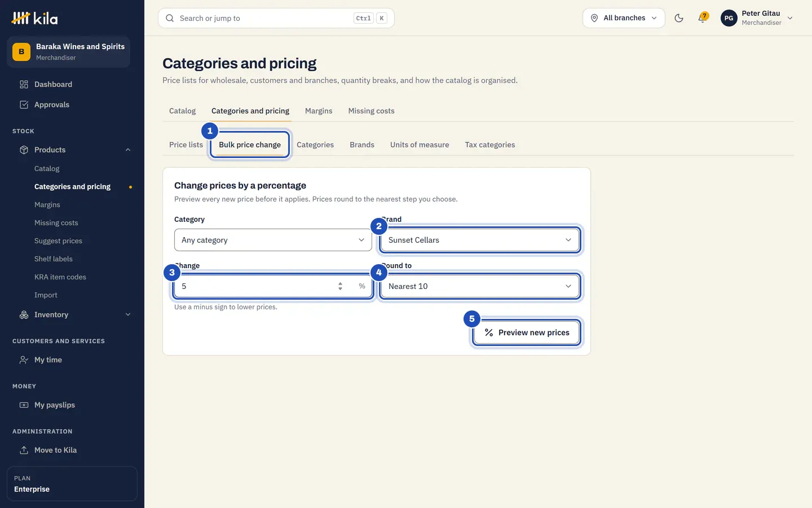
Task: Click Preview new prices button
Action: [x=527, y=332]
